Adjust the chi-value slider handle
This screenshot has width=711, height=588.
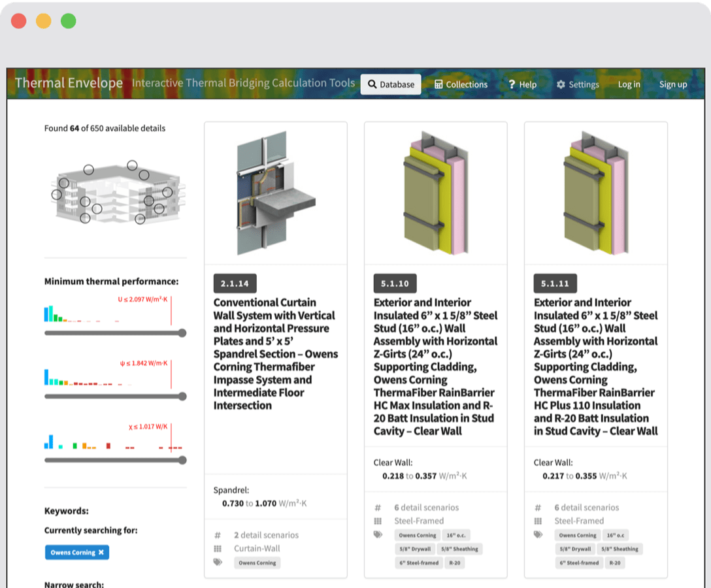182,460
